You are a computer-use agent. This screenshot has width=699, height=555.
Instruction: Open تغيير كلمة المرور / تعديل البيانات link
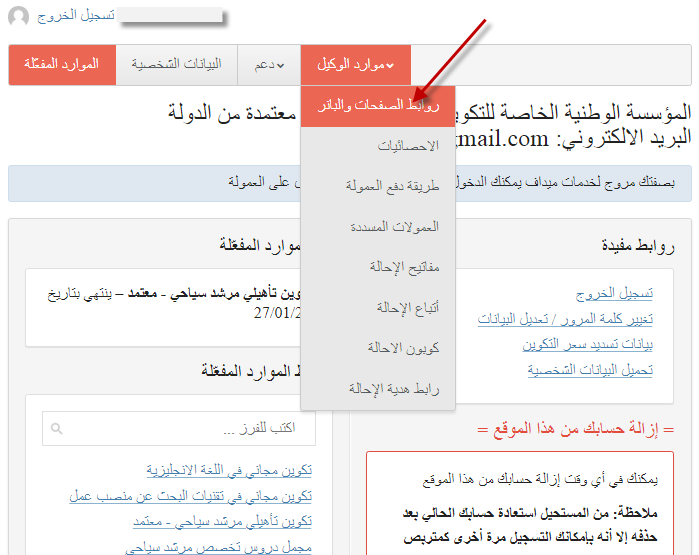(x=565, y=319)
